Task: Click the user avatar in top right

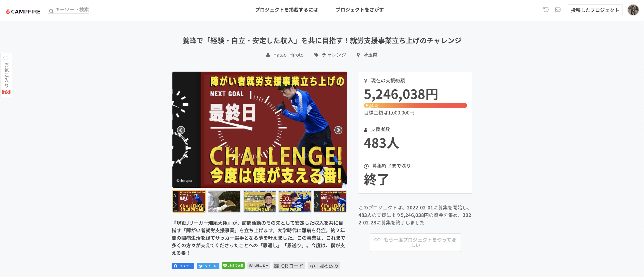Action: tap(633, 10)
